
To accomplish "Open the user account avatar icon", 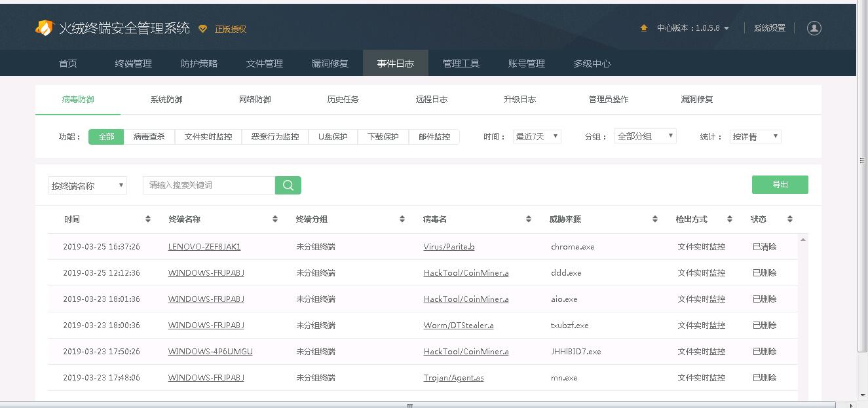I will (x=814, y=28).
